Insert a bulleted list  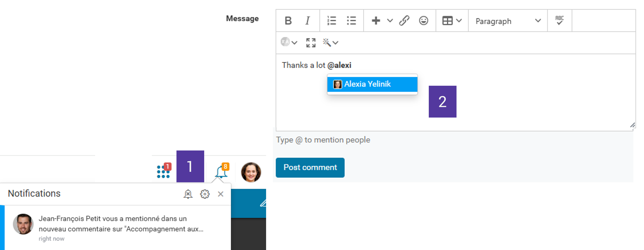click(x=351, y=21)
